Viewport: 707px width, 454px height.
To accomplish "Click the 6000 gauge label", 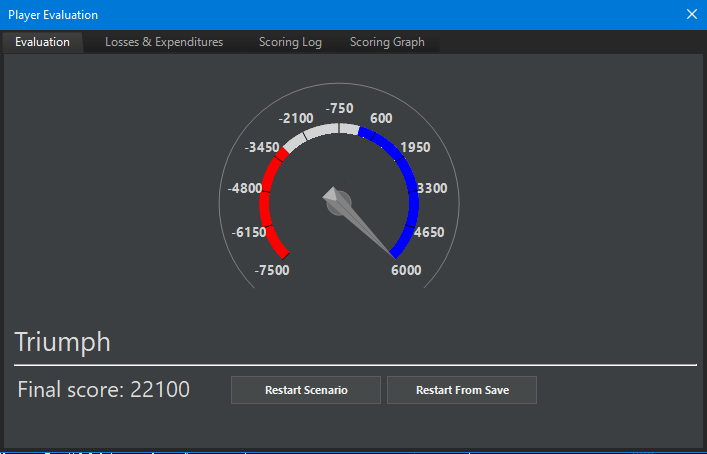I will click(406, 270).
